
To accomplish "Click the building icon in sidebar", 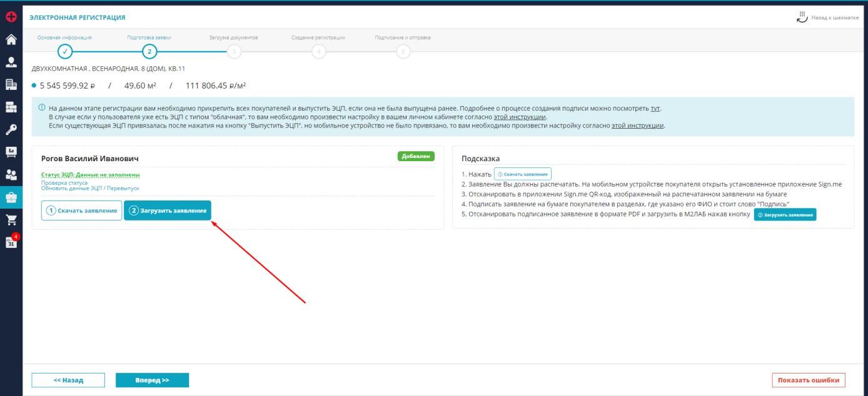I will pyautogui.click(x=11, y=84).
